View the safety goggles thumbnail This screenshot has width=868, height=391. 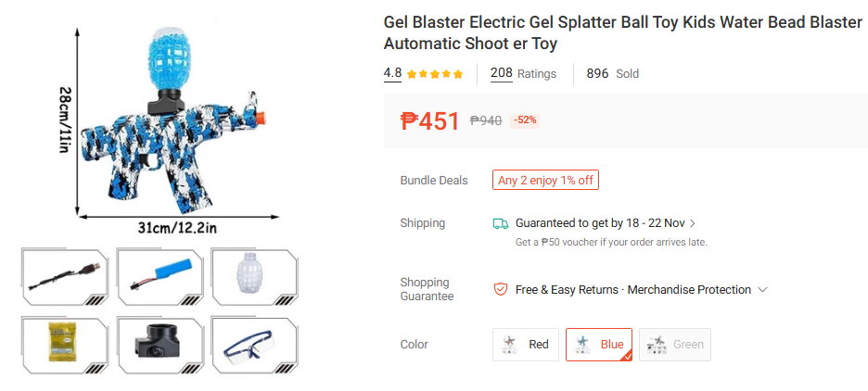253,344
